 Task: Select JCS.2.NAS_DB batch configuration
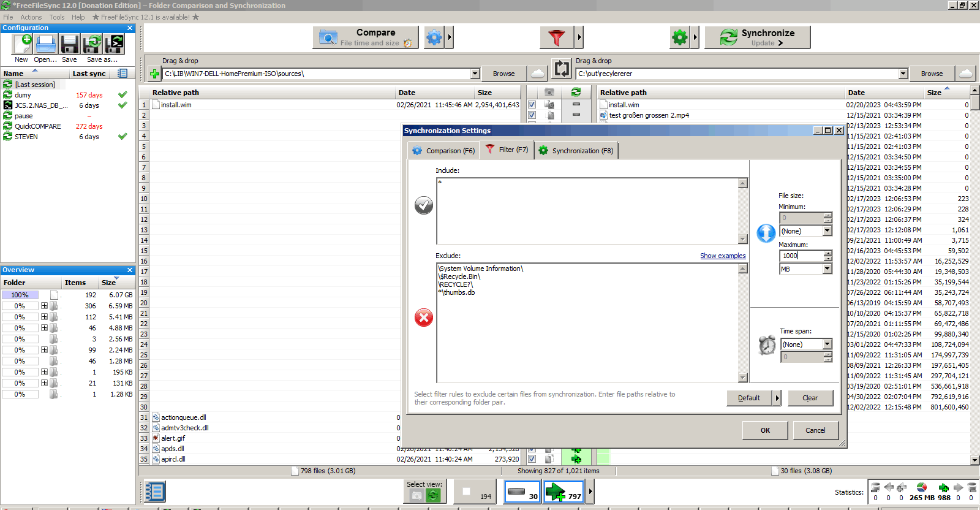point(40,105)
